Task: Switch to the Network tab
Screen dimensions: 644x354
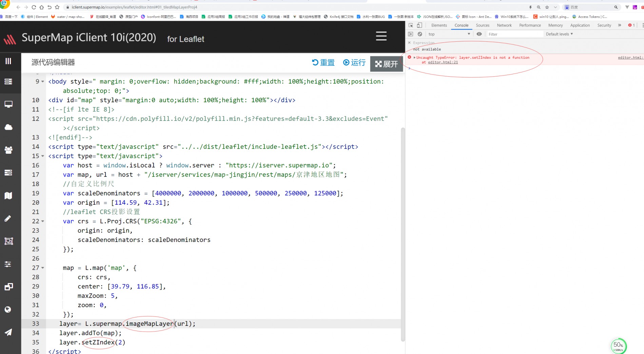Action: [x=504, y=25]
